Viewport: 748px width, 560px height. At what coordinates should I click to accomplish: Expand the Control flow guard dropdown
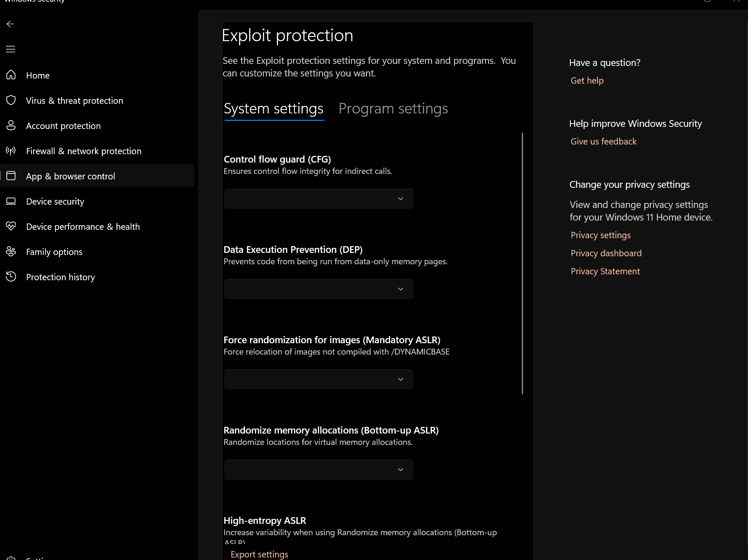[318, 199]
